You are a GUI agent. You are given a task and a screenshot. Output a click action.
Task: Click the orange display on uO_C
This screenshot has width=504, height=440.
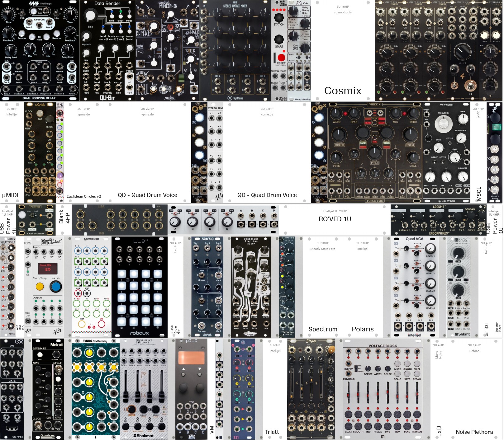click(x=191, y=358)
